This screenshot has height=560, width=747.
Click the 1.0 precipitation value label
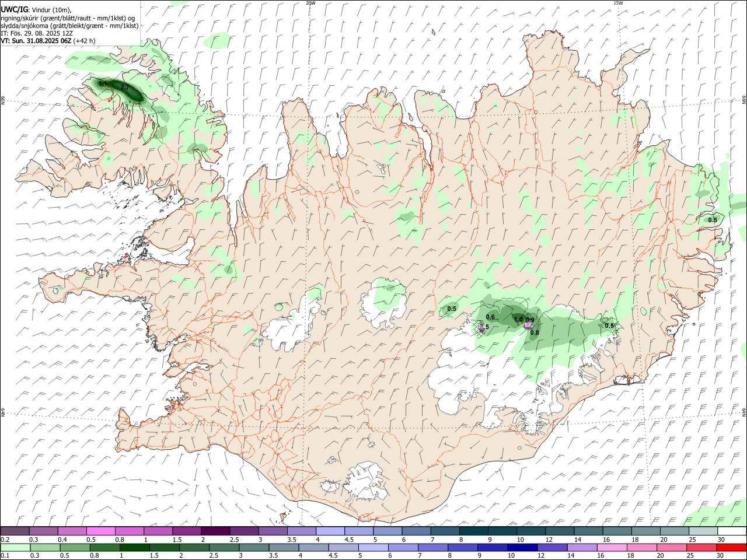[x=518, y=319]
